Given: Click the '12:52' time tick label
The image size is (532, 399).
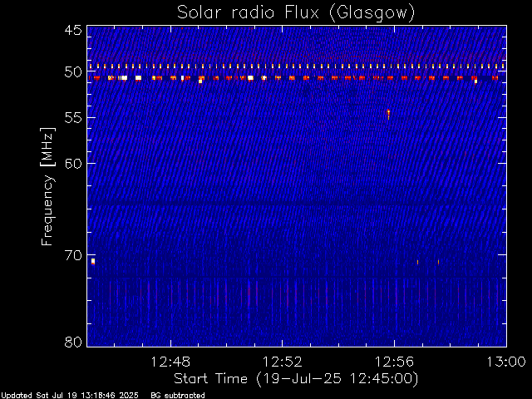Looking at the screenshot, I should 283,362.
